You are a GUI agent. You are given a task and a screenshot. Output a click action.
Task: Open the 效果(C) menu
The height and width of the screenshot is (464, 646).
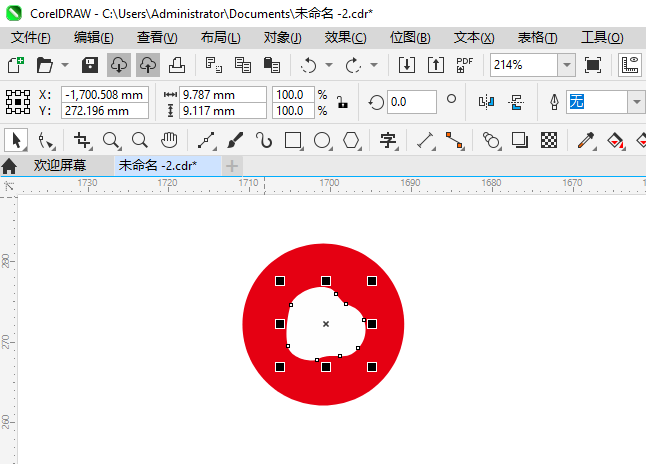345,38
